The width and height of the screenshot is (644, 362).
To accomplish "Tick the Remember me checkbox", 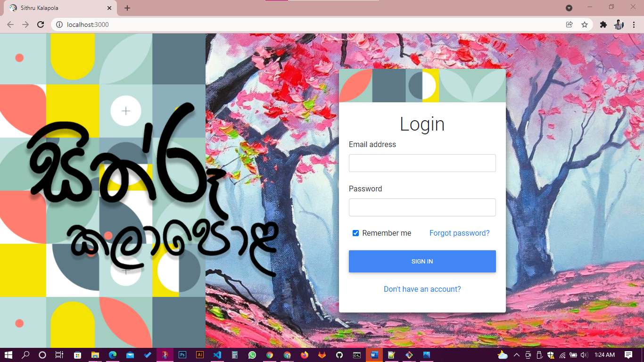I will point(356,233).
